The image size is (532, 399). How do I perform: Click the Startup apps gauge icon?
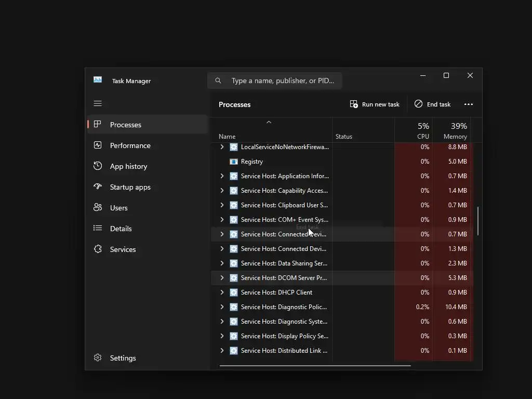(98, 187)
